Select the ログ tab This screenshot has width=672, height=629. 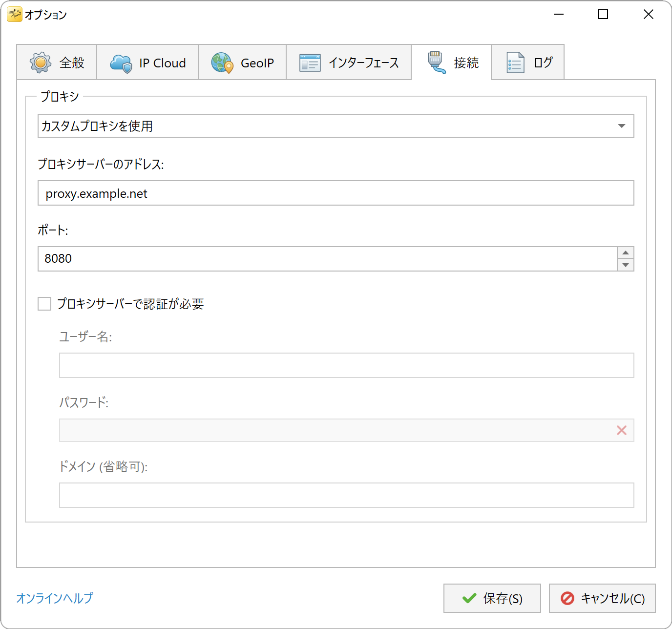[x=528, y=62]
